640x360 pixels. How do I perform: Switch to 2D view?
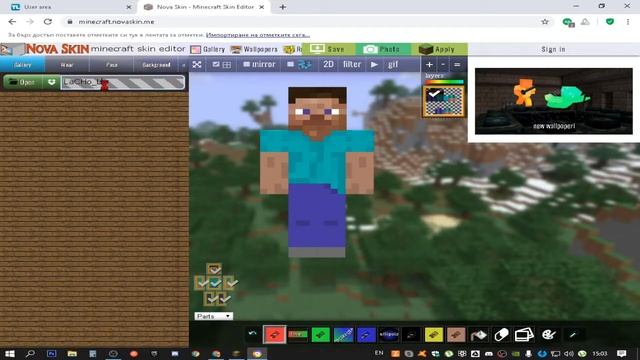[x=328, y=64]
